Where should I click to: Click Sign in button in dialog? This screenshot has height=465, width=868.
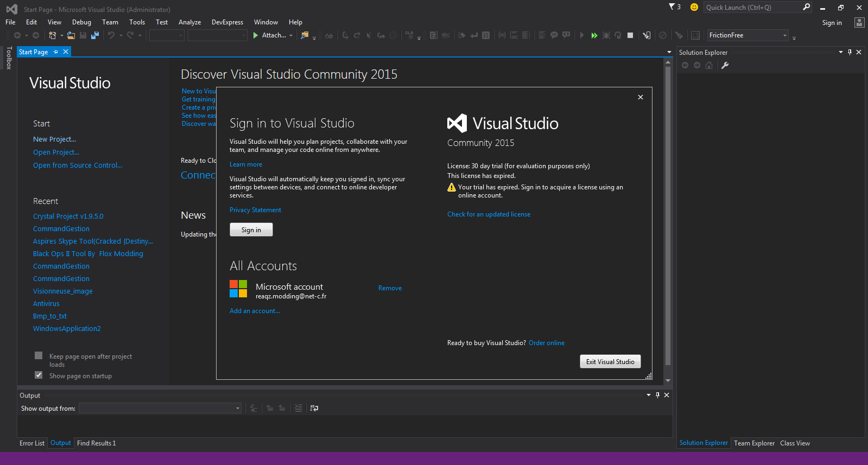[251, 230]
